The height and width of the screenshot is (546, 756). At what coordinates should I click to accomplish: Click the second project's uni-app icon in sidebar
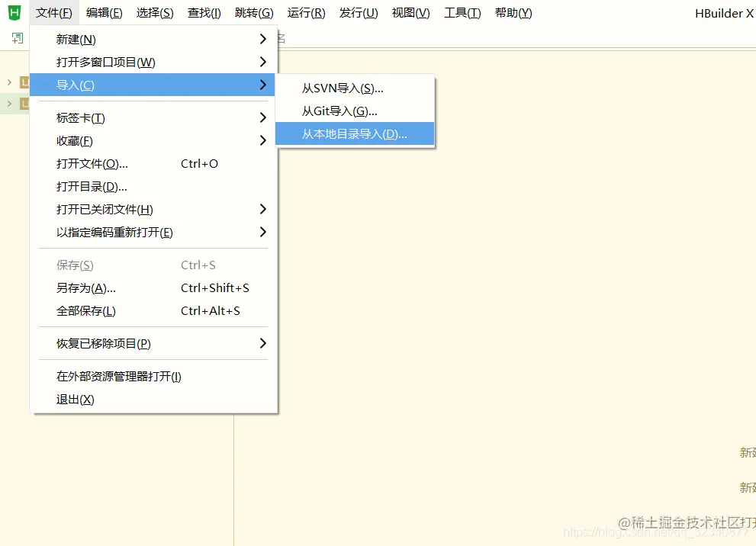24,103
